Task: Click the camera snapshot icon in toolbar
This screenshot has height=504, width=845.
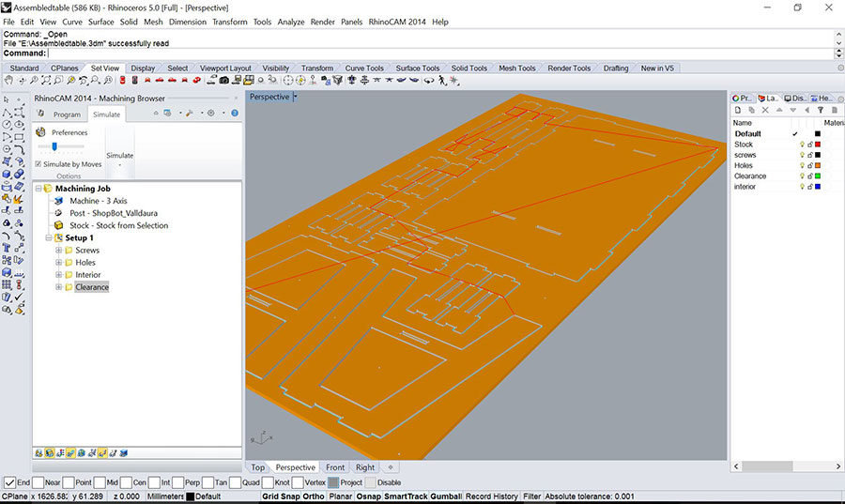Action: [224, 80]
